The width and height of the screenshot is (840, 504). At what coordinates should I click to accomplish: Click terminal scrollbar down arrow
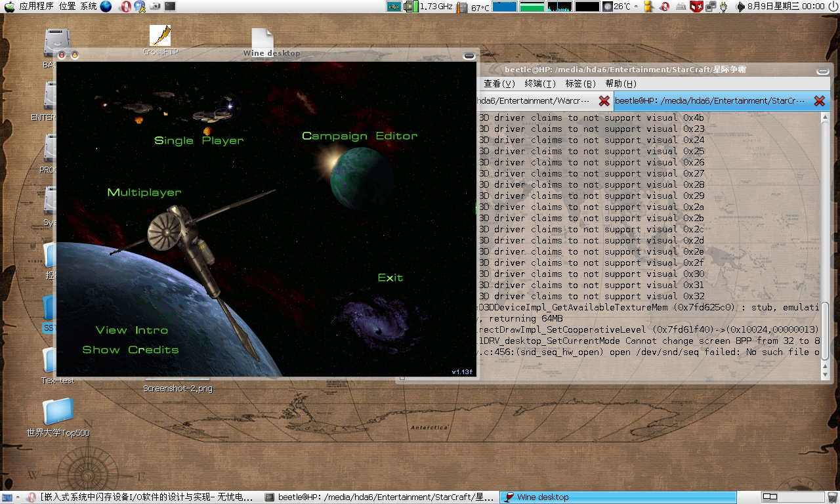[x=826, y=374]
